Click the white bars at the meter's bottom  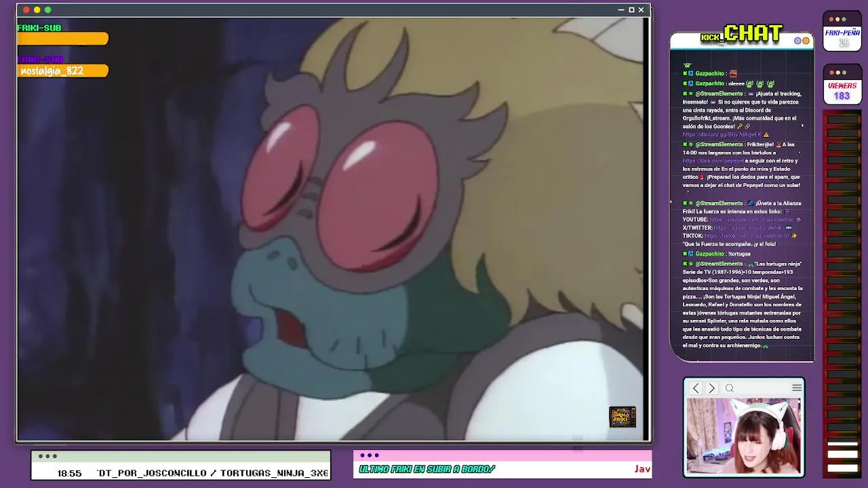(843, 456)
